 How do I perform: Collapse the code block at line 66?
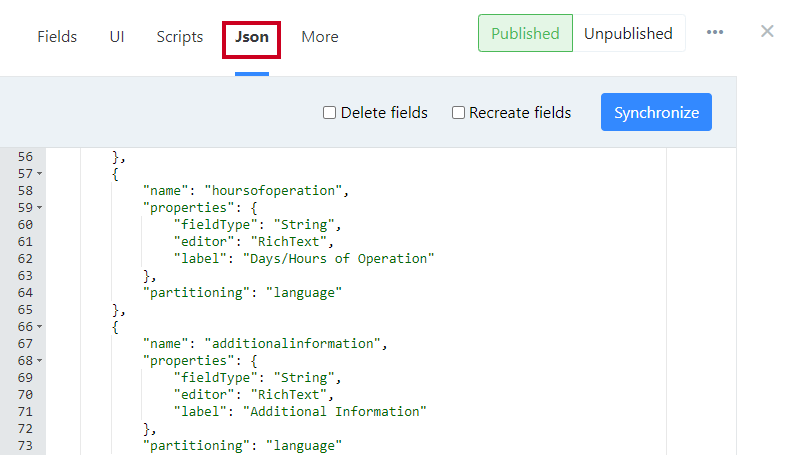pos(39,327)
